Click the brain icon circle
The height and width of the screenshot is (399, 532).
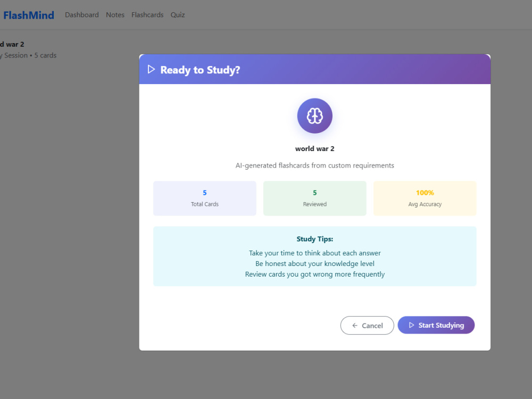[x=315, y=115]
